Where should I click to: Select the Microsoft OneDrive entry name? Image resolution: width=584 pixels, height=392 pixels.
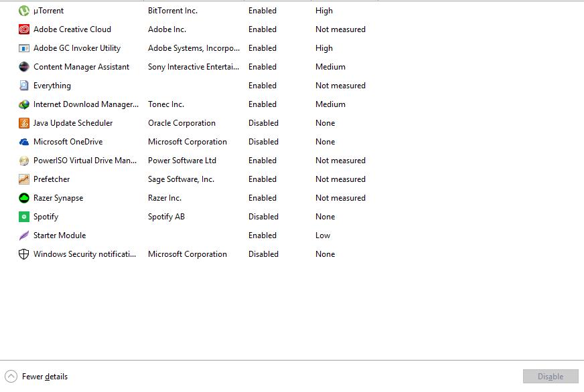coord(68,142)
